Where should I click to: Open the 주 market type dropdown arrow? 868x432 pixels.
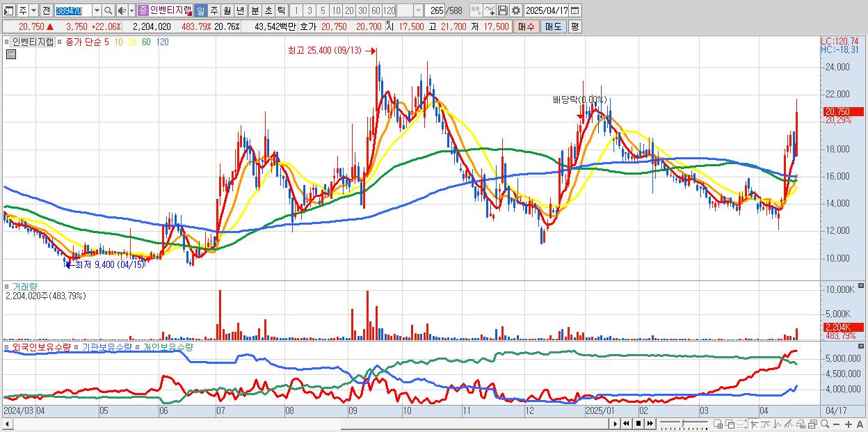(x=34, y=10)
